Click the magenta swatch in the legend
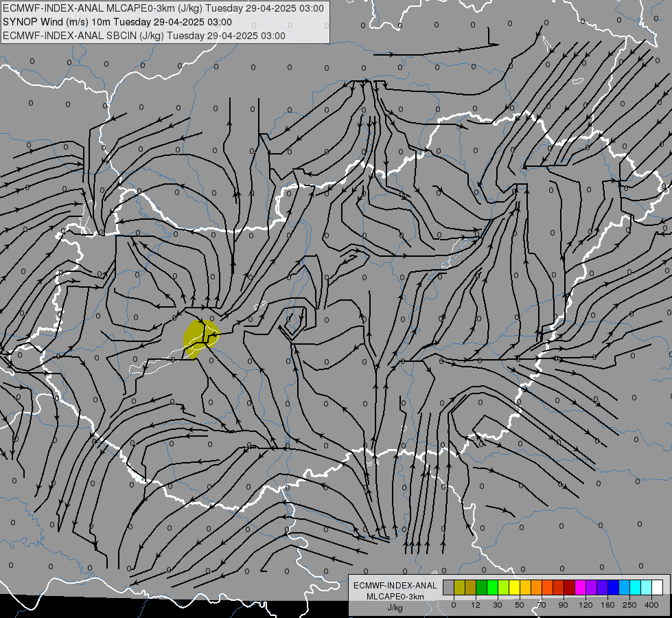The image size is (672, 618). pyautogui.click(x=581, y=587)
